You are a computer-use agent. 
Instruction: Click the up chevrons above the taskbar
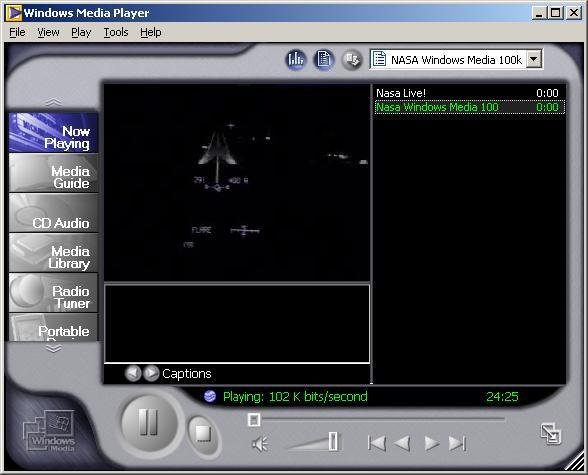tap(54, 102)
